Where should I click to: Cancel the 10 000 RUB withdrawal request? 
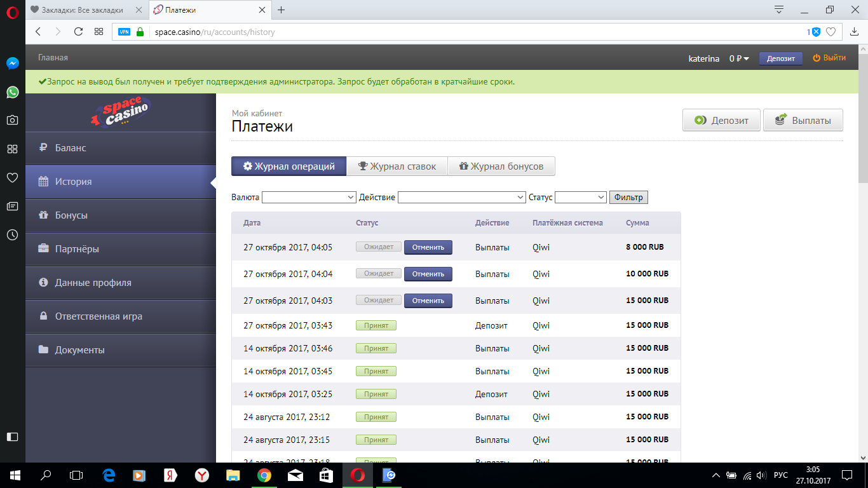(x=428, y=274)
